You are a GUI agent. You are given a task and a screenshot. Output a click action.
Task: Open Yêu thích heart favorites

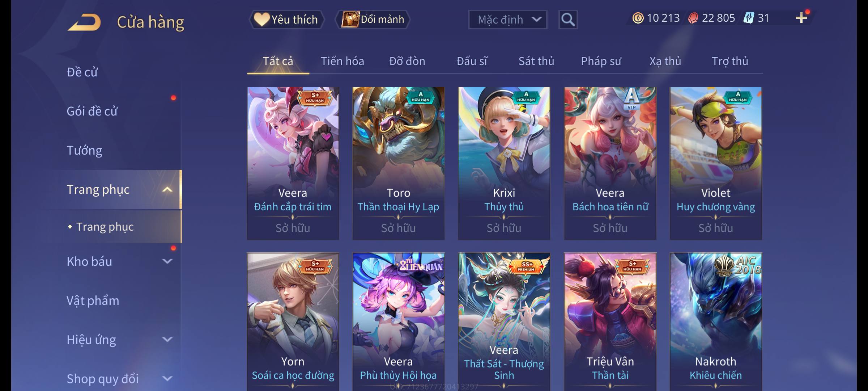point(286,19)
